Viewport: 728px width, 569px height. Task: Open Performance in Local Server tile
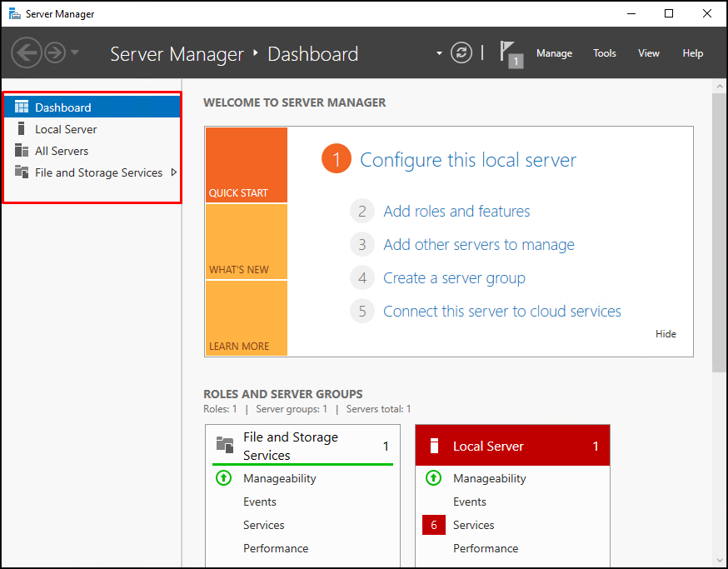tap(486, 548)
